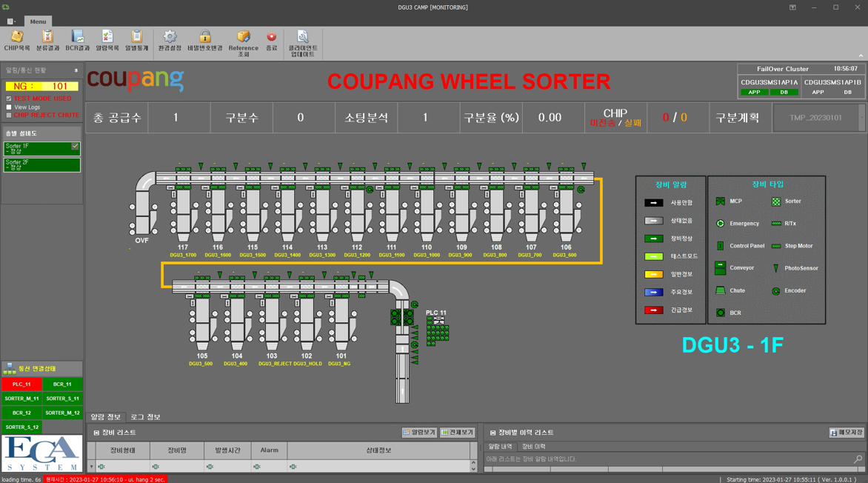Image resolution: width=868 pixels, height=483 pixels.
Task: Click the SORTER_M_11 connection status
Action: pos(21,399)
